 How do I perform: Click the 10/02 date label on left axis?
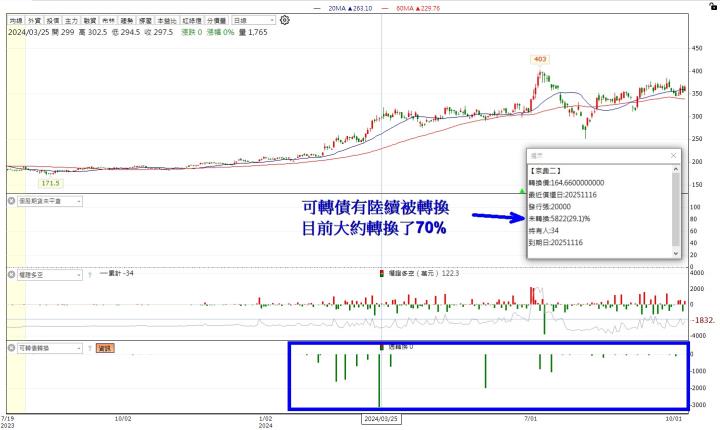point(123,419)
